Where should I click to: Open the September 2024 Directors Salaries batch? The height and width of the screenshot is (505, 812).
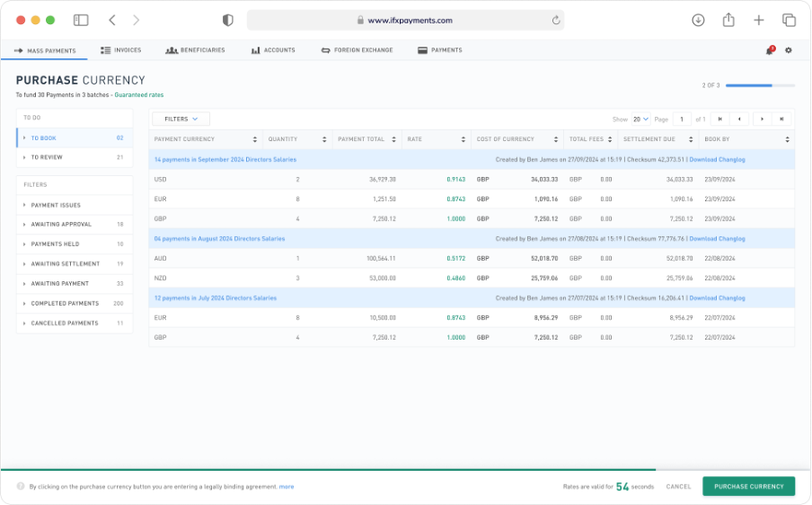click(225, 160)
